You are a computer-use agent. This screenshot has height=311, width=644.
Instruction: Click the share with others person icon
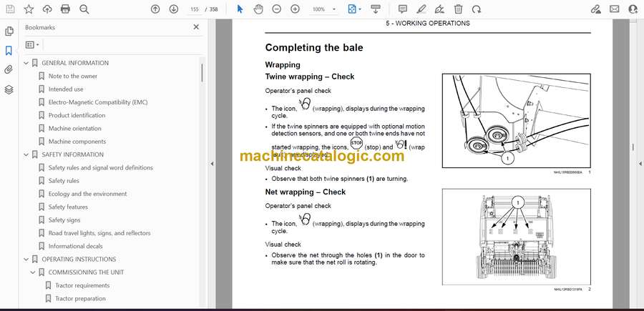[x=633, y=9]
